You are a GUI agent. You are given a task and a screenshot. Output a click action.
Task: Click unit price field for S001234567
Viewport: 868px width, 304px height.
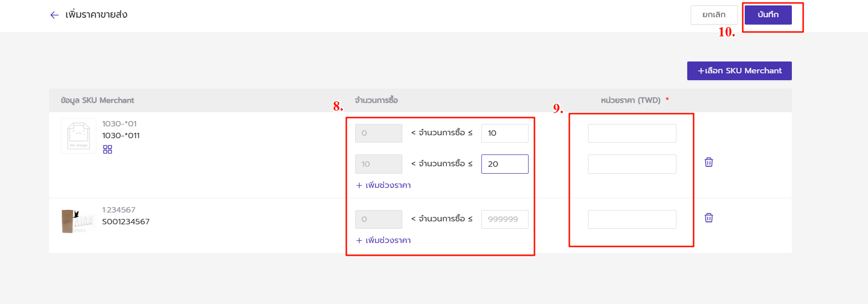point(632,219)
